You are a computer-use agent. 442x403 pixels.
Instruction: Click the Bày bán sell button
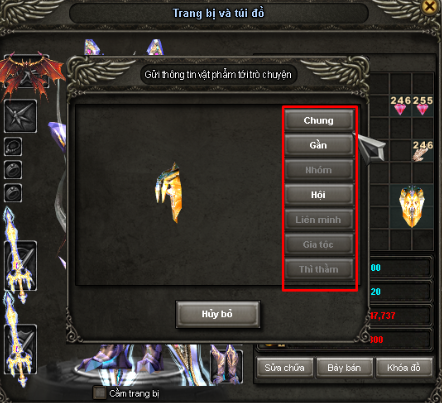[x=344, y=367]
